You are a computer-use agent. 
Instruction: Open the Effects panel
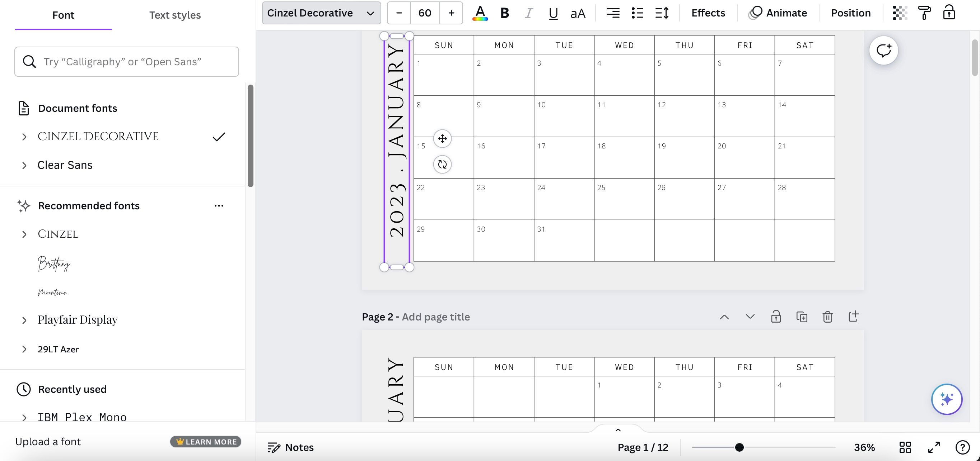(708, 13)
